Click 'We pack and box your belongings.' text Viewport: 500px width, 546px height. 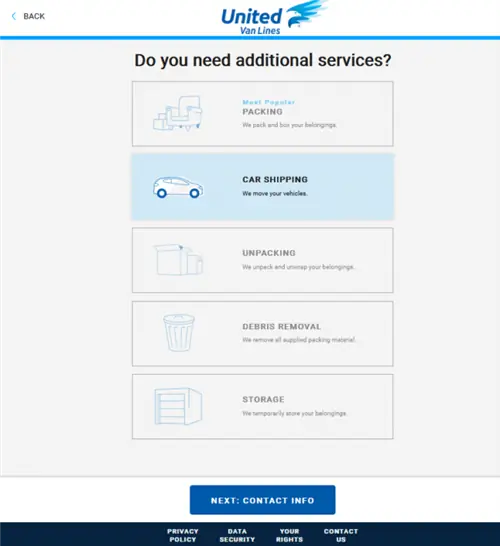coord(289,125)
